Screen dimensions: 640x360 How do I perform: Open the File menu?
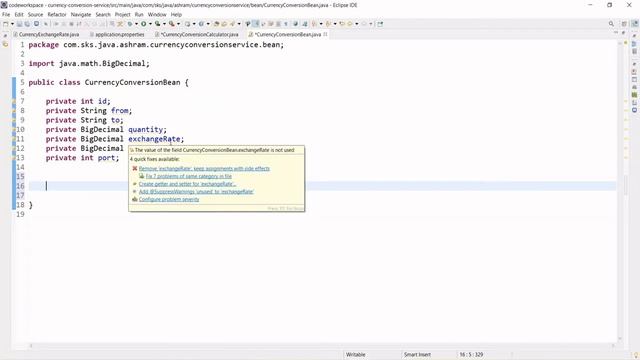(6, 14)
